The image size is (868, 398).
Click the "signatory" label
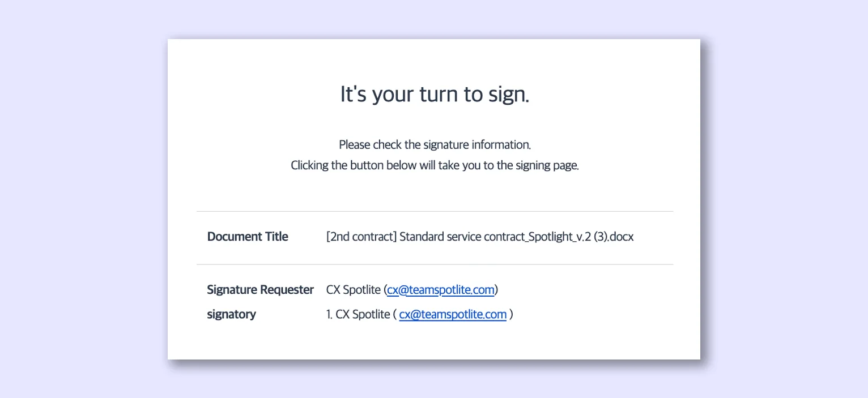point(231,314)
